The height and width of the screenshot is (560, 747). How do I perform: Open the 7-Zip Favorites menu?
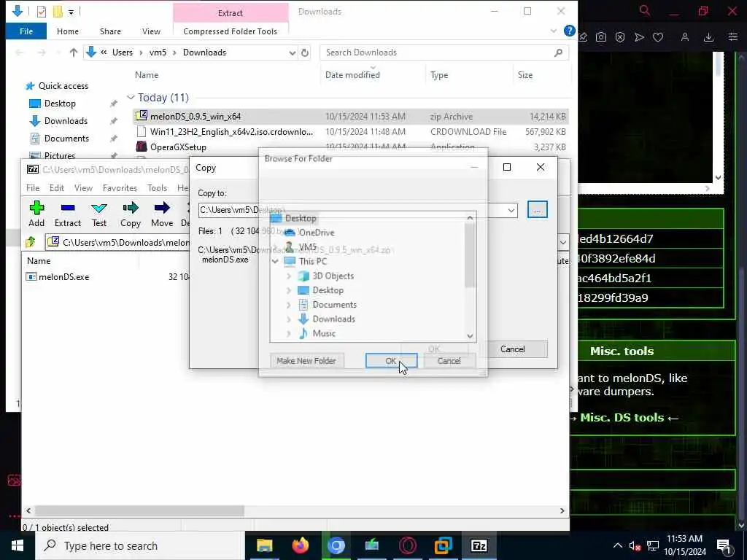coord(120,188)
